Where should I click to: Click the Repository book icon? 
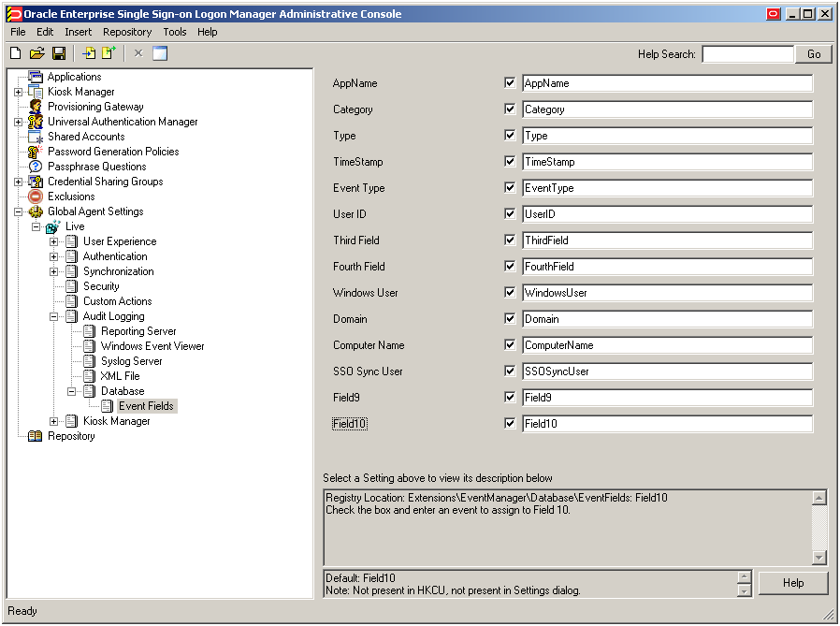pos(36,436)
